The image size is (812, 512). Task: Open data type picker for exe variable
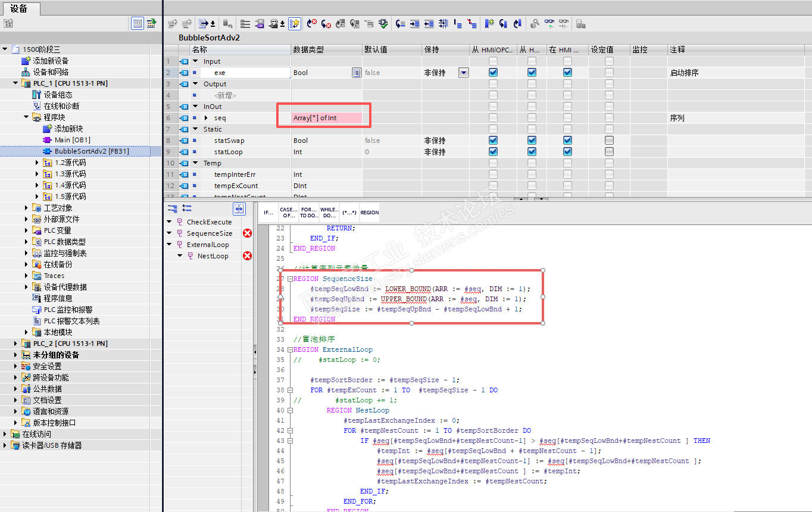(x=356, y=73)
